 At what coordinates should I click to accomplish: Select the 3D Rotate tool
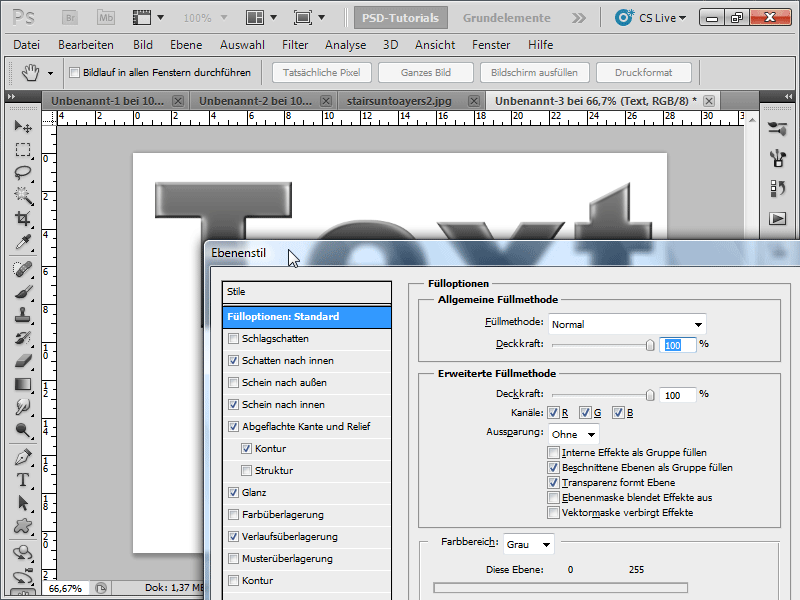click(23, 553)
